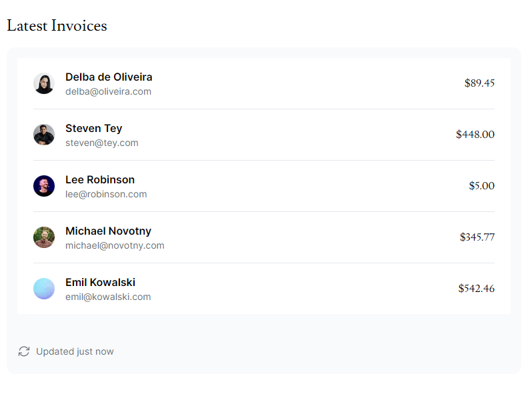
Task: Open Lee Robinson's avatar image
Action: [44, 186]
